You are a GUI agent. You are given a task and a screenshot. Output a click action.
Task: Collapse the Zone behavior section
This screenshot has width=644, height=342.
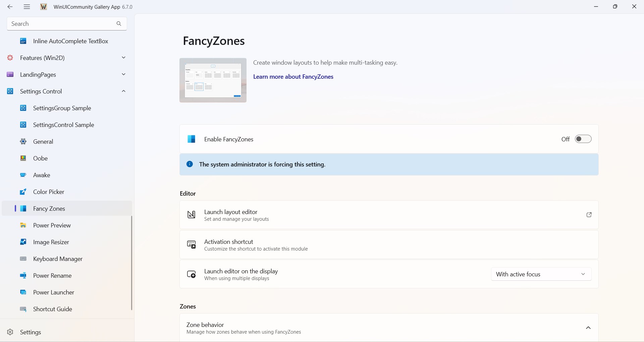click(x=588, y=328)
